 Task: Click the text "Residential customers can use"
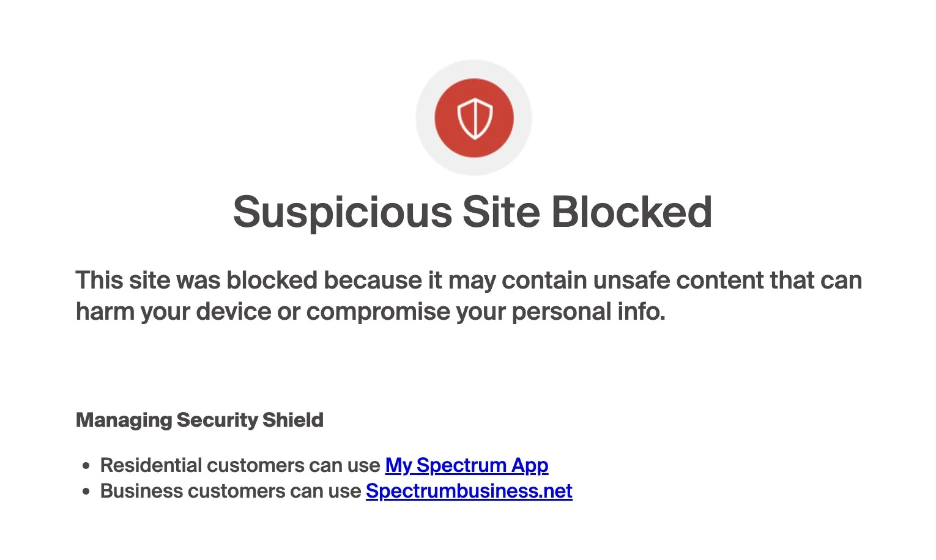tap(240, 465)
